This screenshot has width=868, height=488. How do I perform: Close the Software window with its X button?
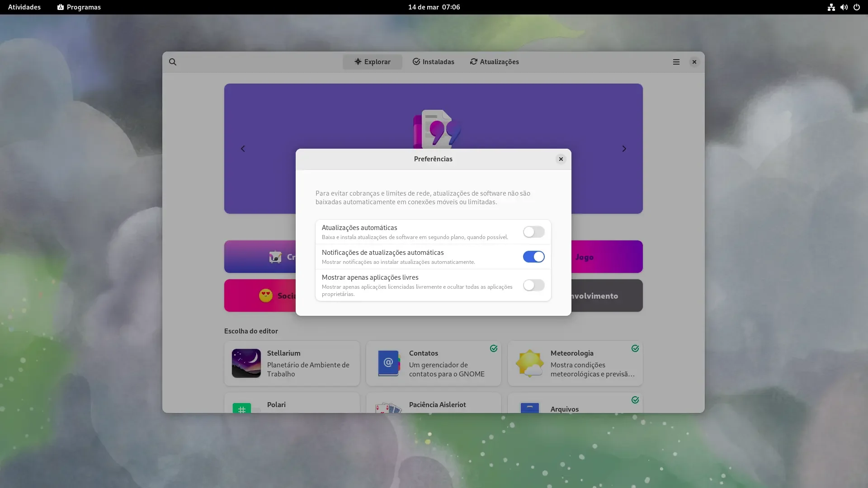pos(694,62)
